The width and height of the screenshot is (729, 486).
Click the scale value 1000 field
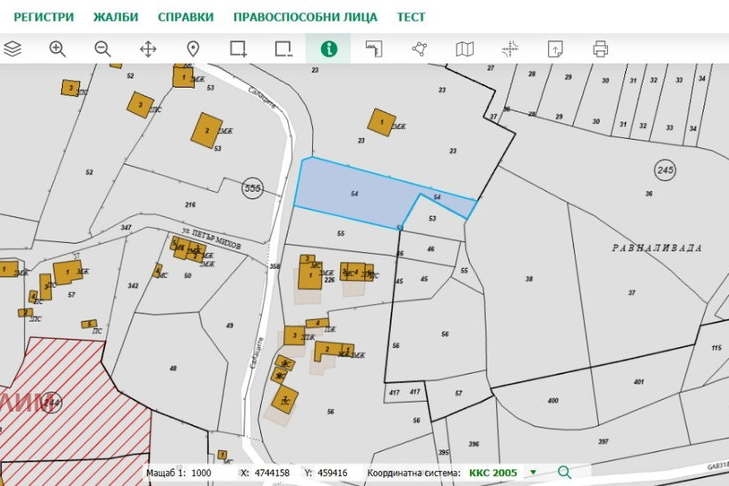coord(201,473)
